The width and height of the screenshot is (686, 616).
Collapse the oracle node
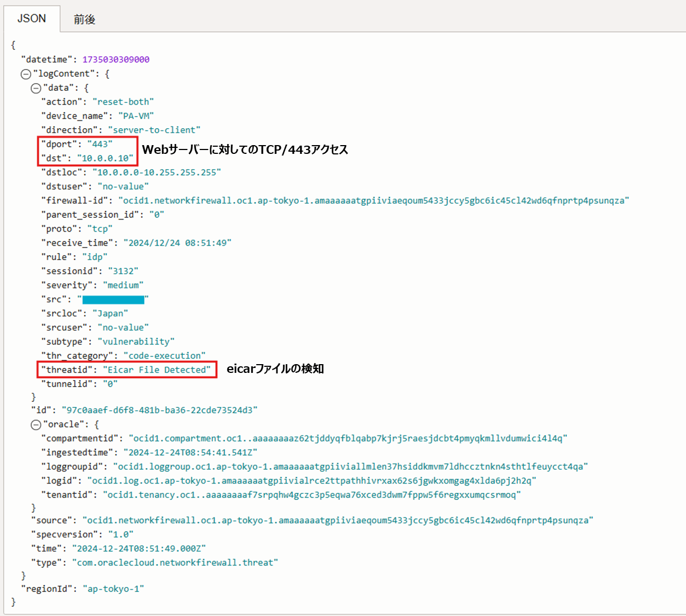coord(36,424)
